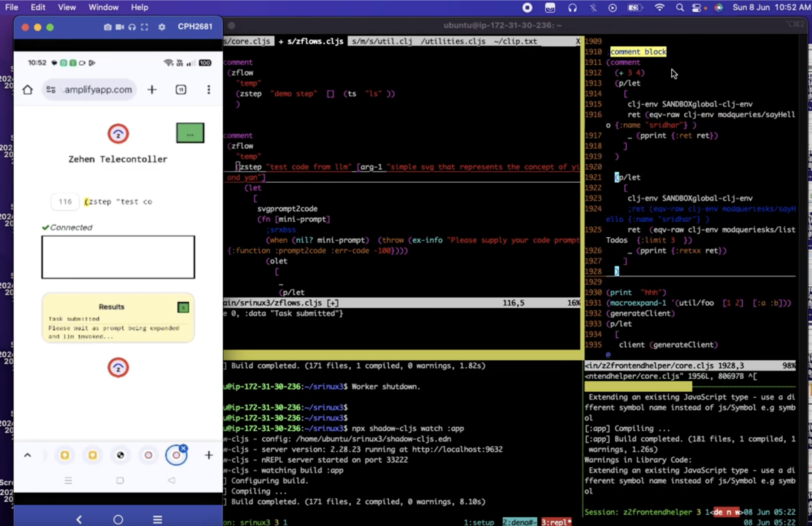Viewport: 812px width, 526px height.
Task: Open the phone mirror settings gear
Action: click(162, 27)
